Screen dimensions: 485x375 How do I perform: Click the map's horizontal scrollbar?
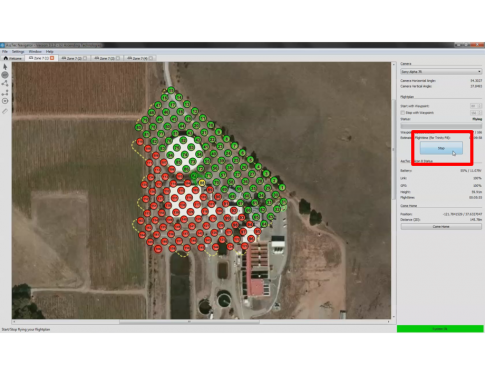[x=201, y=322]
